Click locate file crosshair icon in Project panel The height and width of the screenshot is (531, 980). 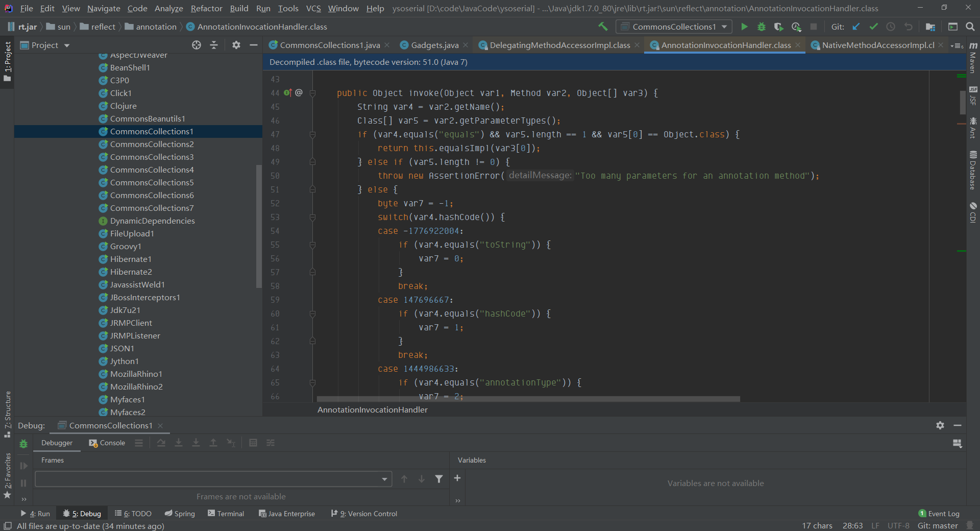tap(197, 45)
